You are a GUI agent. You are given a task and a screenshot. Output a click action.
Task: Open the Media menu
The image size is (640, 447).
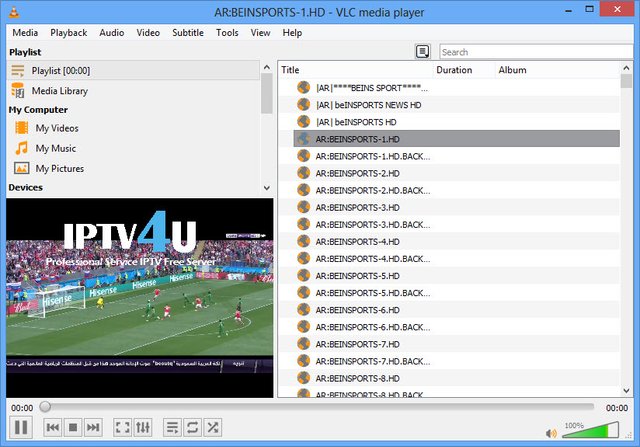point(25,33)
